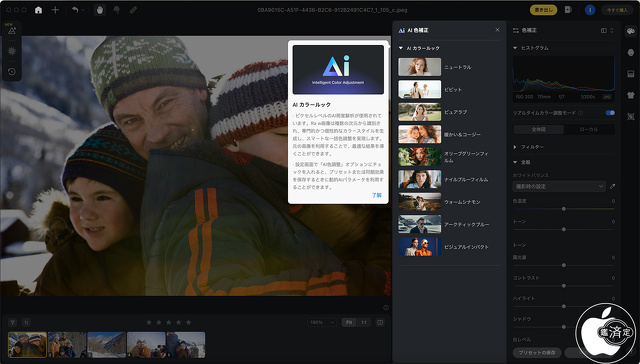Click the yellow 書き出し export button
The height and width of the screenshot is (364, 640).
click(544, 10)
